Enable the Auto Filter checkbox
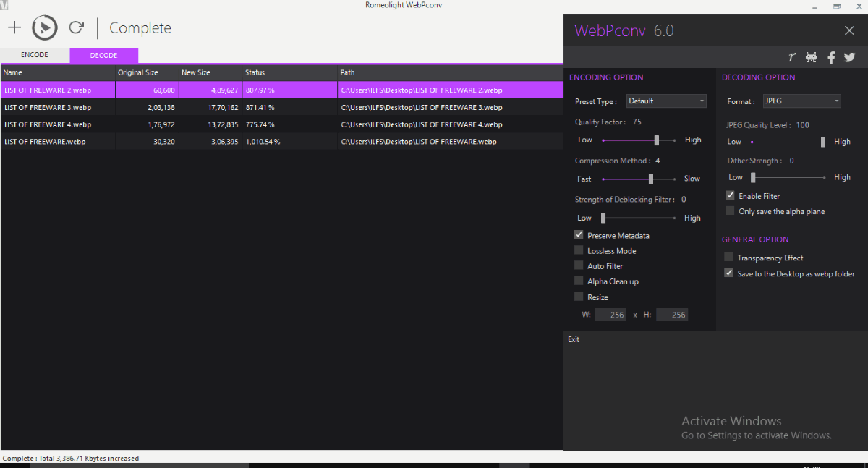 coord(579,266)
